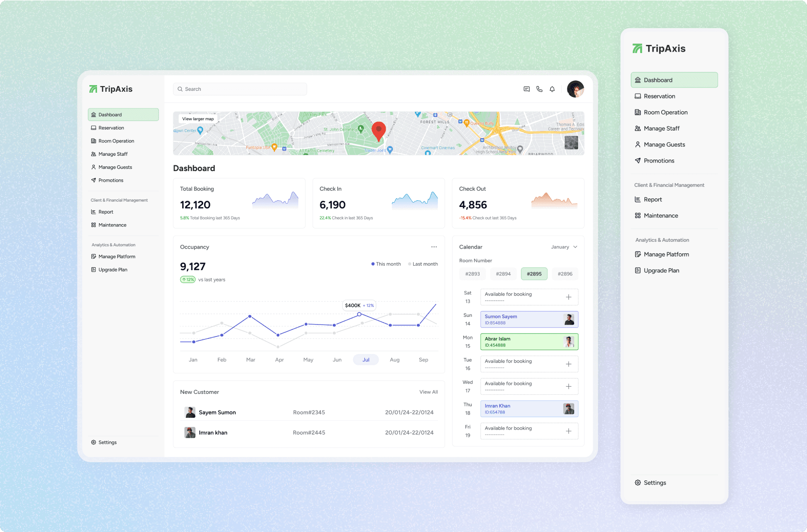Select room number #2894 chip
Screen dimensions: 807x532
(x=503, y=274)
